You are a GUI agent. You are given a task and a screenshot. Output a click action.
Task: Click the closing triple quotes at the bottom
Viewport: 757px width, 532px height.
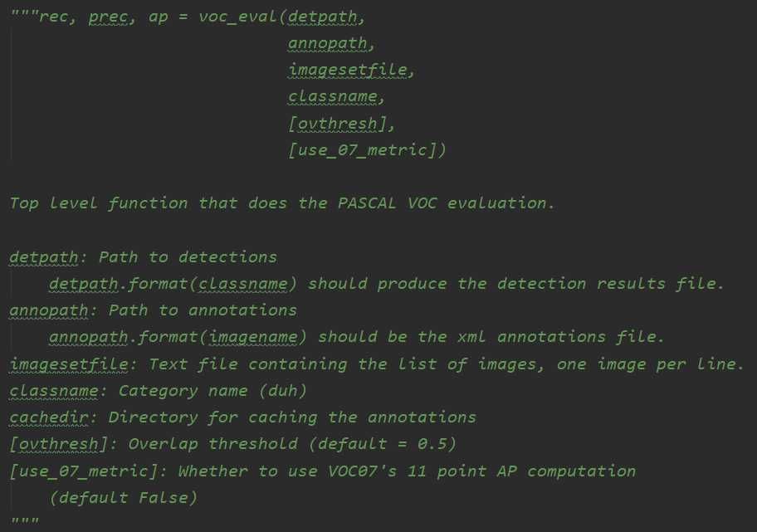coord(23,522)
